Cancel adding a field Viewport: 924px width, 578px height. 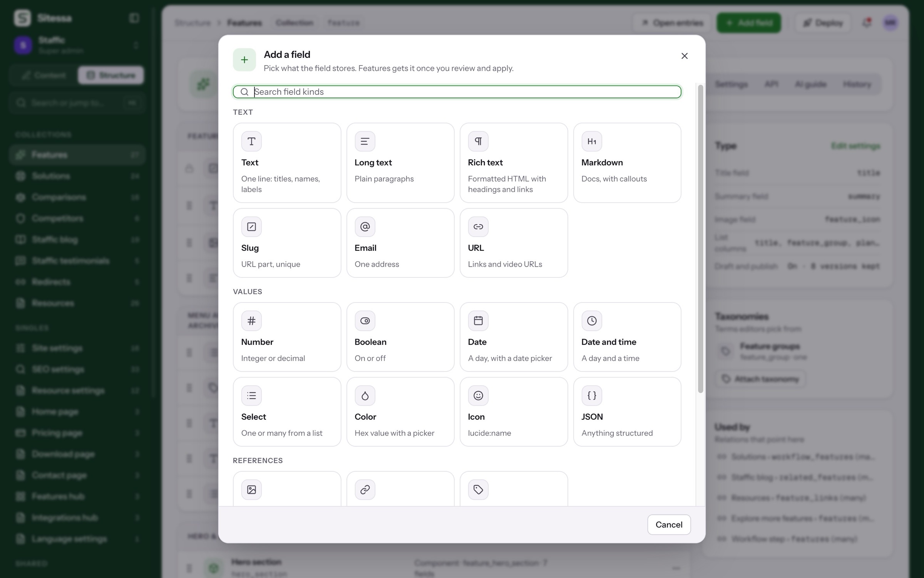(x=669, y=524)
